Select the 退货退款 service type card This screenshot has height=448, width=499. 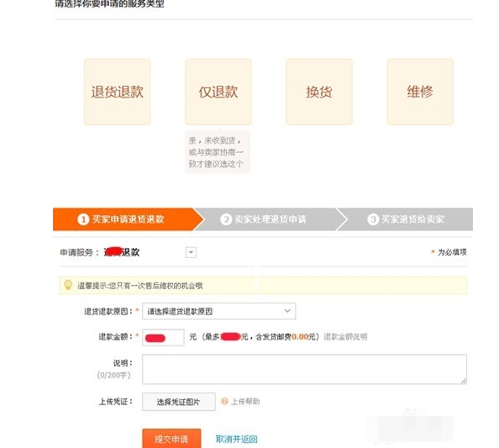coord(117,92)
